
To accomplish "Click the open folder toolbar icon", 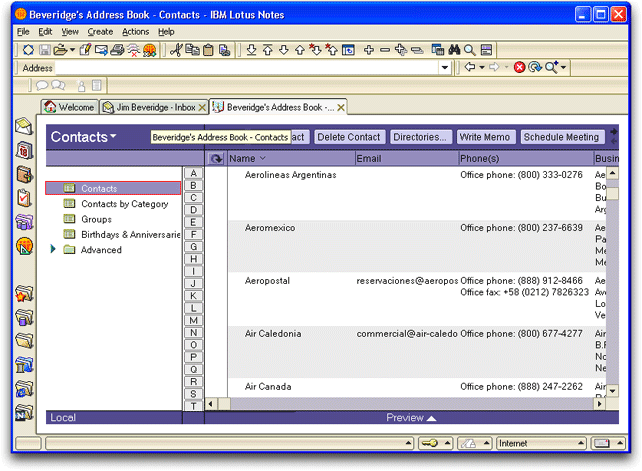I will (x=60, y=50).
